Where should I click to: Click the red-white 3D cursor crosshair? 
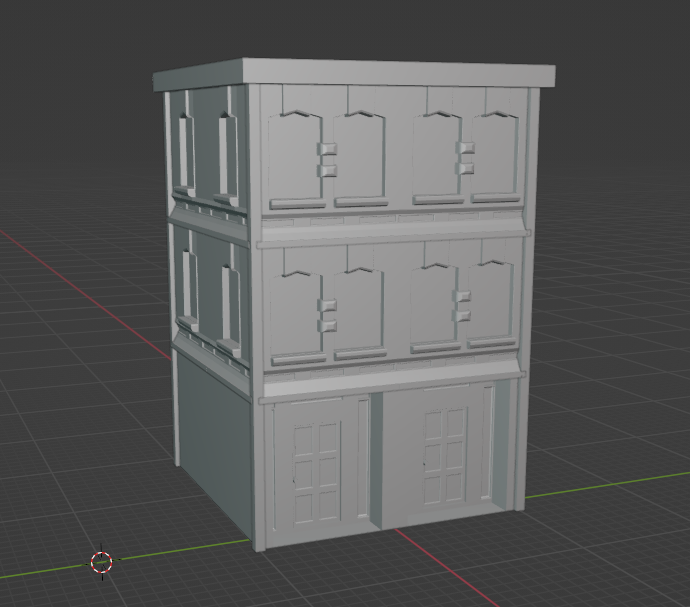pos(102,562)
